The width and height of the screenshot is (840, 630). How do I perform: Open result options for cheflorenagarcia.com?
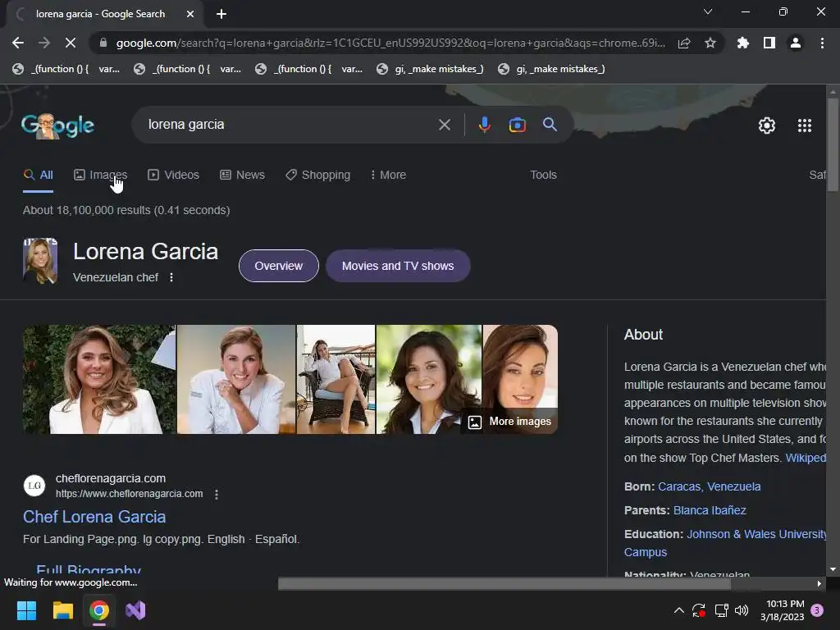pos(217,495)
